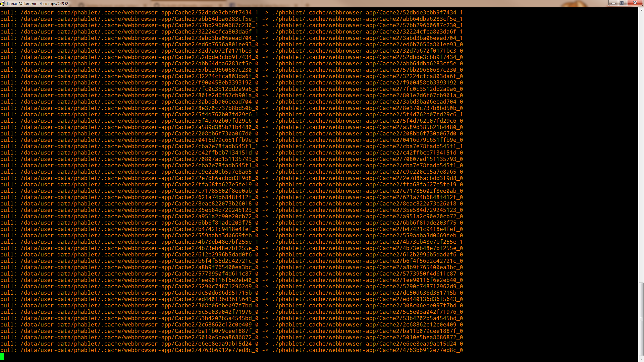Click ./phablet destination path ending 1ee90116f6e2eb40_0

click(x=368, y=280)
